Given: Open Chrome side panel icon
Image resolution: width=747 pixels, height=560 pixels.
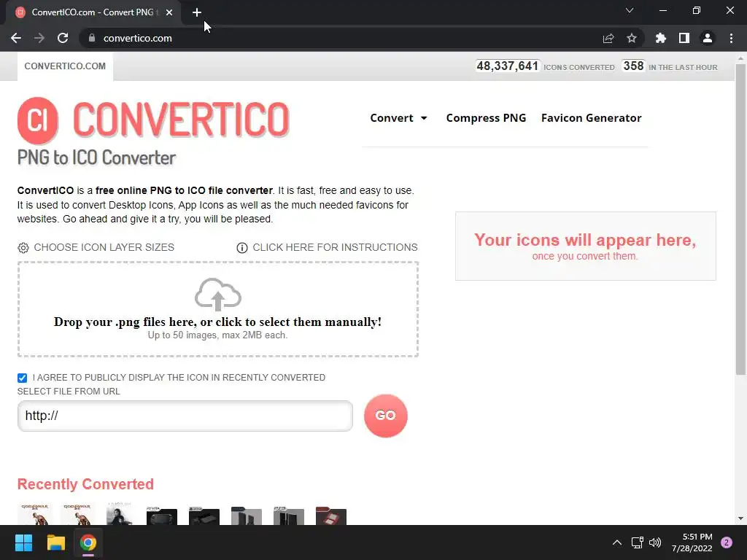Looking at the screenshot, I should [x=684, y=38].
